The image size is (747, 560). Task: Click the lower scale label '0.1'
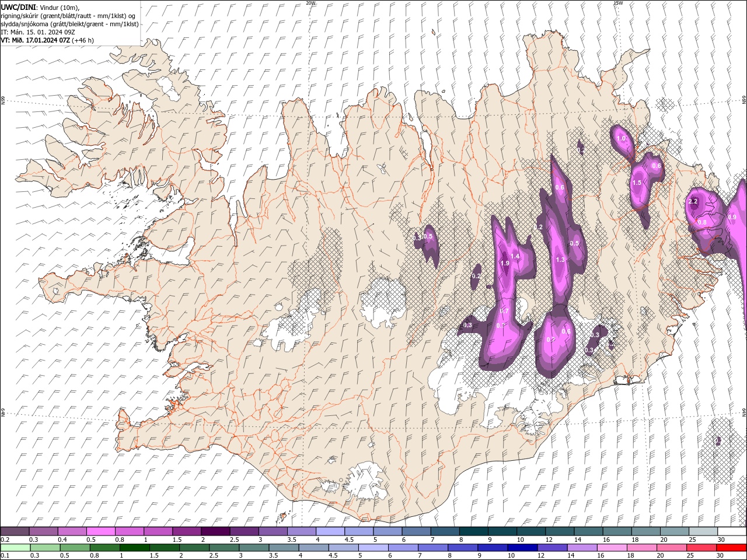coord(5,556)
